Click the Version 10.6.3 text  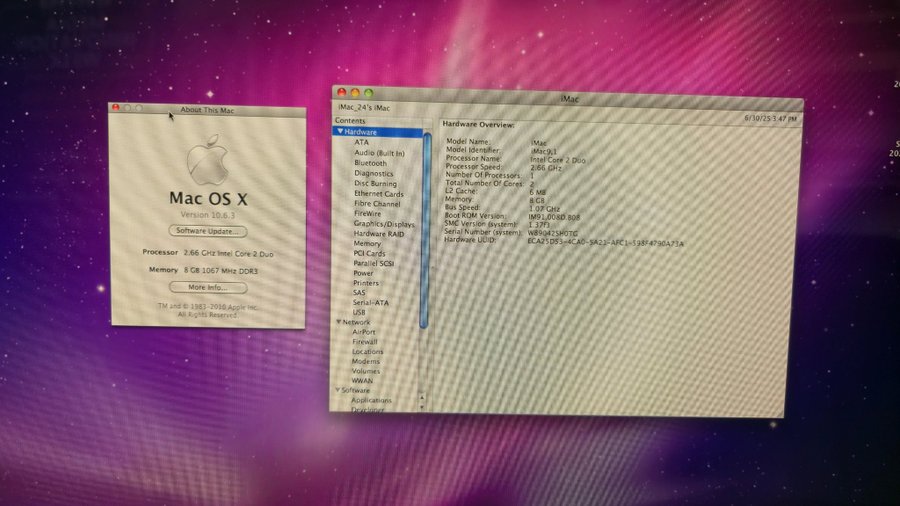[x=207, y=216]
